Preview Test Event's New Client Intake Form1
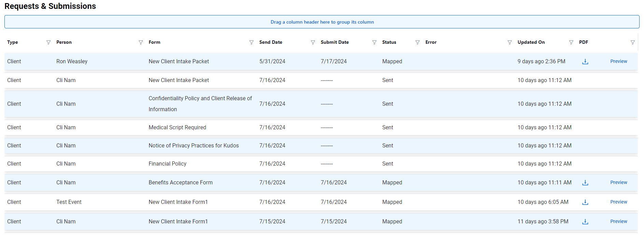 618,202
